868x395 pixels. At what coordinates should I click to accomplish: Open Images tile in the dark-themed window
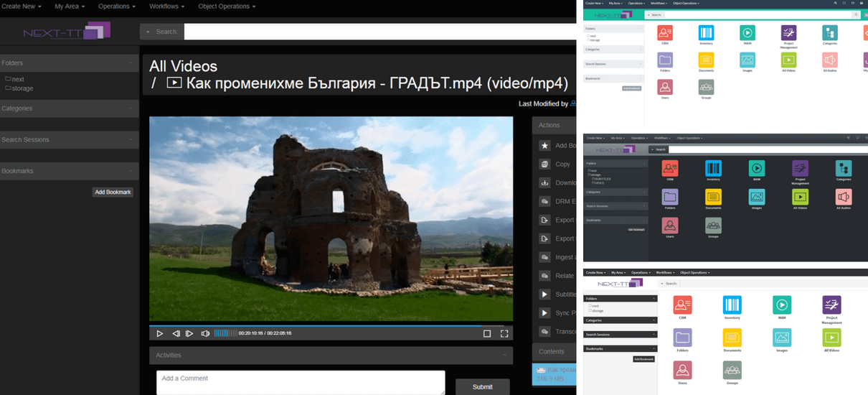757,198
